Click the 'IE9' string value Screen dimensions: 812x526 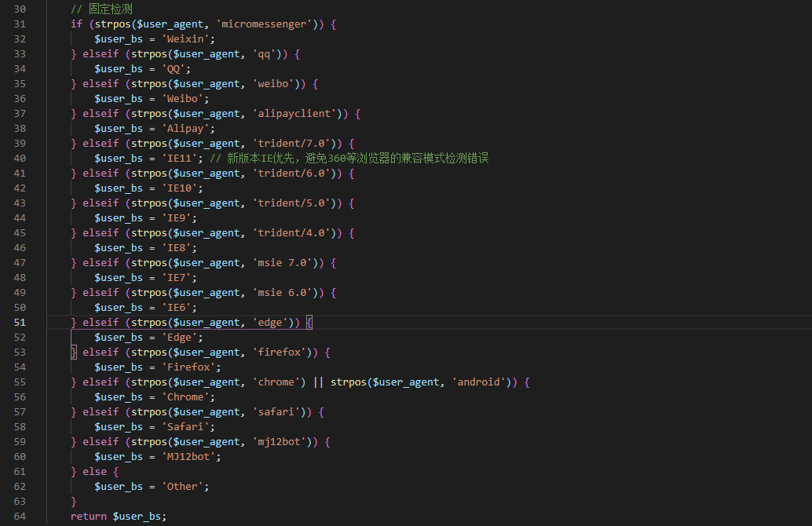coord(177,218)
